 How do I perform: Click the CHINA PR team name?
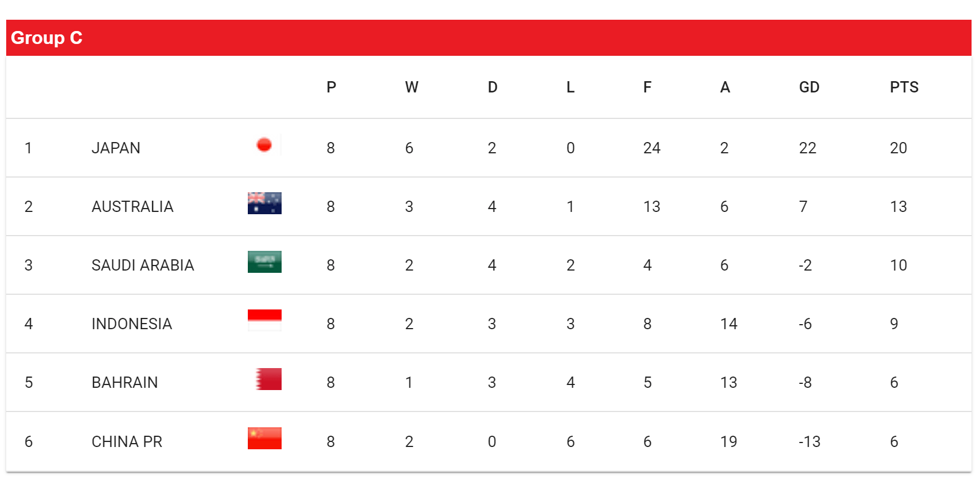(127, 442)
